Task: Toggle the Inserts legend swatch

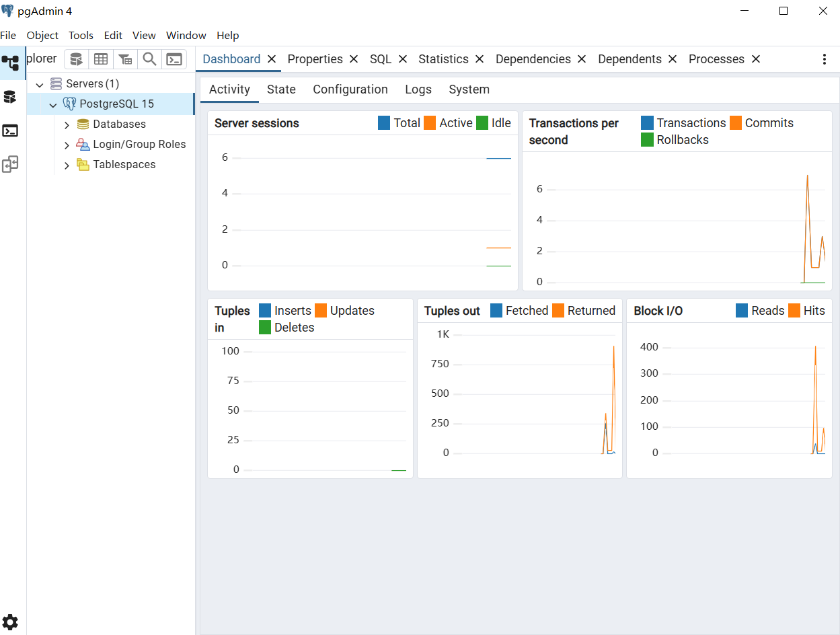Action: click(x=265, y=311)
